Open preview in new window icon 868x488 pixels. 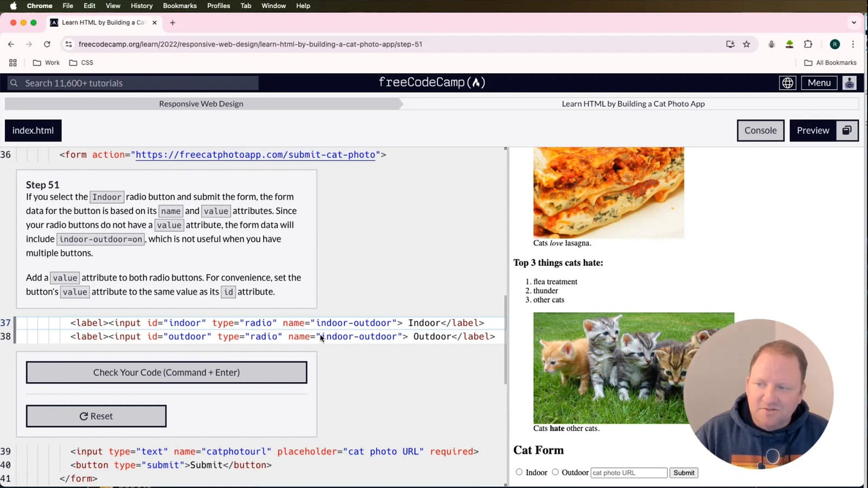pos(847,131)
